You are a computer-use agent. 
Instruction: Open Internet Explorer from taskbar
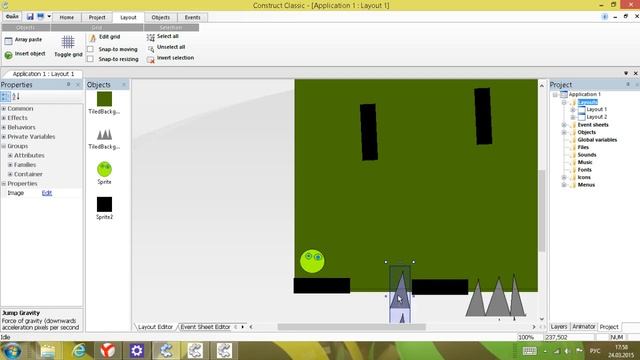point(79,351)
